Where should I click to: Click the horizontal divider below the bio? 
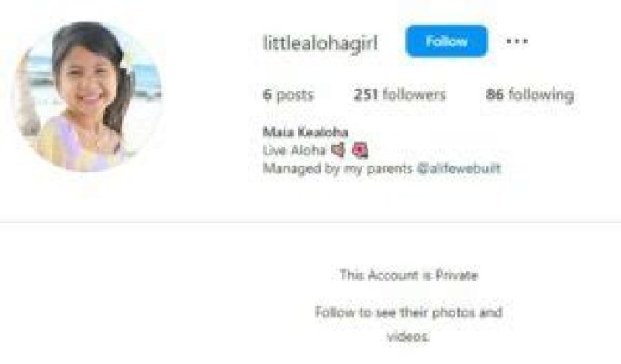click(310, 223)
